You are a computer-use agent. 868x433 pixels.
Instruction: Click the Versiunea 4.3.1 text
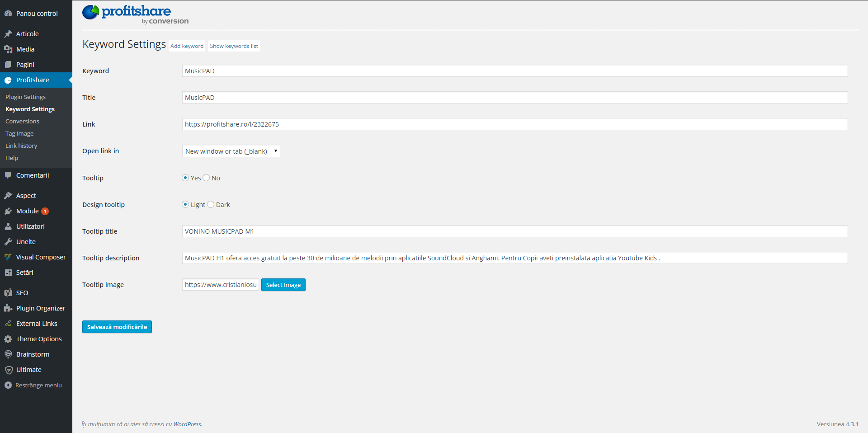[838, 424]
